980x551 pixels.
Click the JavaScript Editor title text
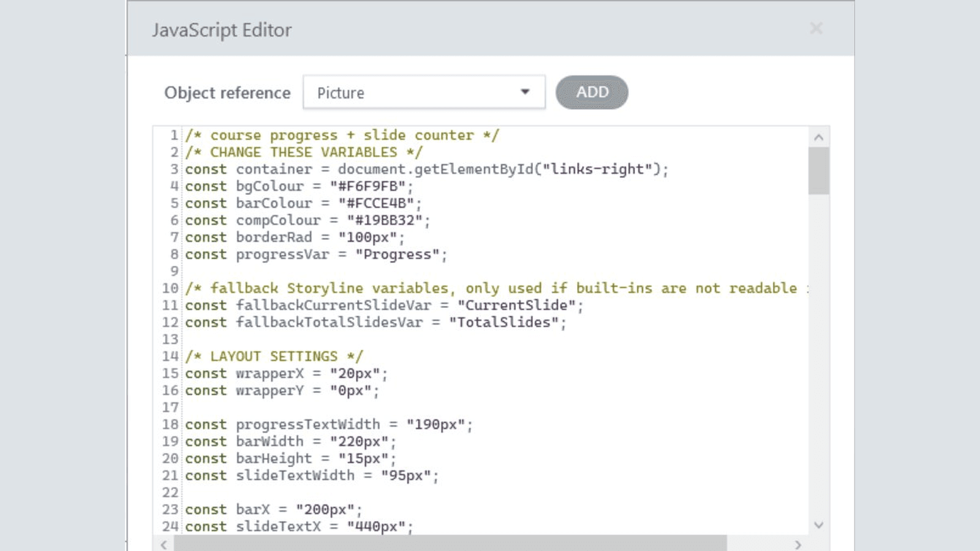222,30
